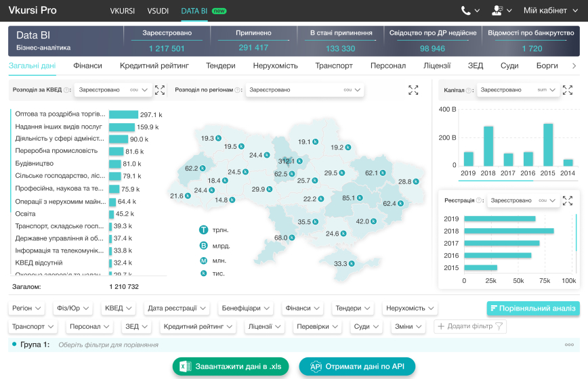Image resolution: width=588 pixels, height=379 pixels.
Task: Expand the Капітал chart fullscreen
Action: [568, 90]
